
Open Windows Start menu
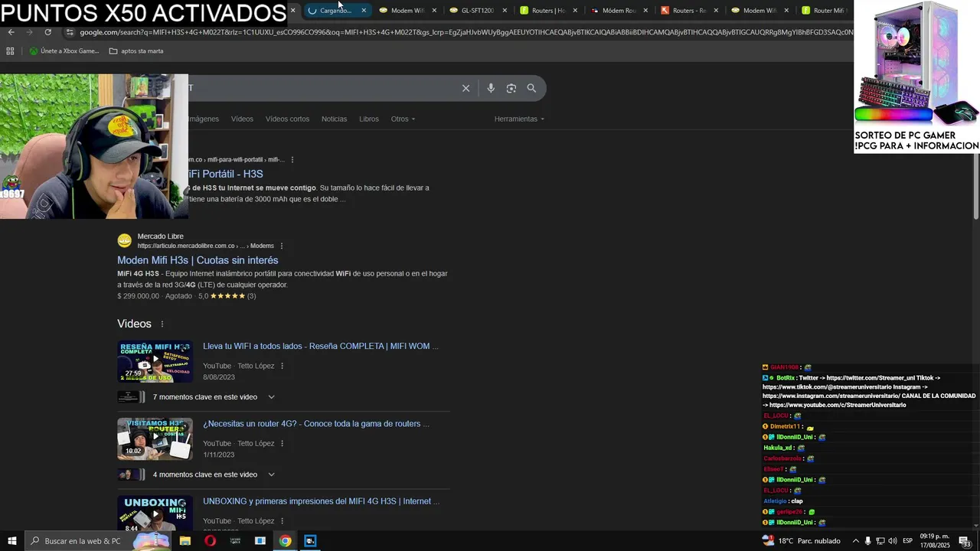coord(12,541)
